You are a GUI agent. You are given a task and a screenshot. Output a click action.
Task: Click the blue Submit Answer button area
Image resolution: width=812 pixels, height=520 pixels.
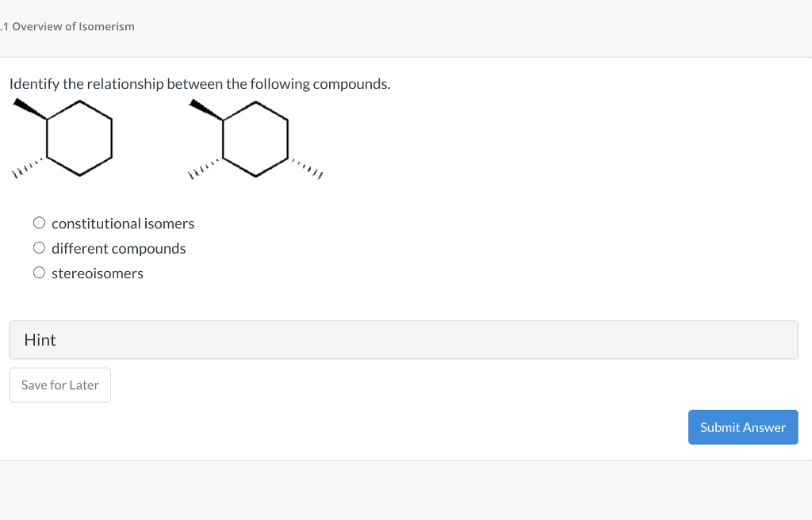click(x=743, y=426)
